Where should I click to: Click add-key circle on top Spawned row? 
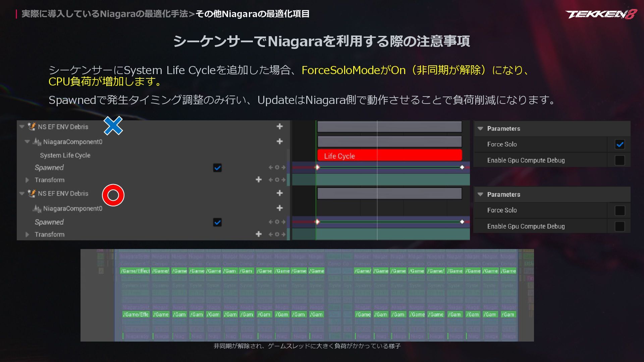point(277,167)
